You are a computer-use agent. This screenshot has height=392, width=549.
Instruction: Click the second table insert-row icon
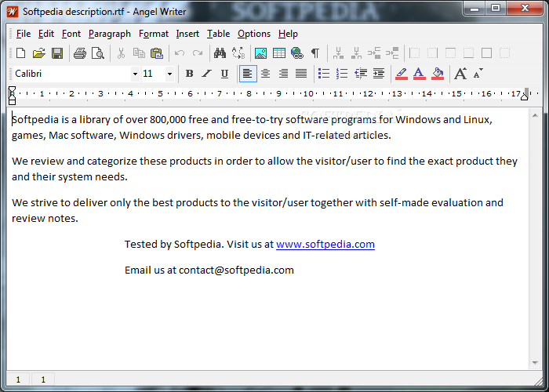(356, 53)
